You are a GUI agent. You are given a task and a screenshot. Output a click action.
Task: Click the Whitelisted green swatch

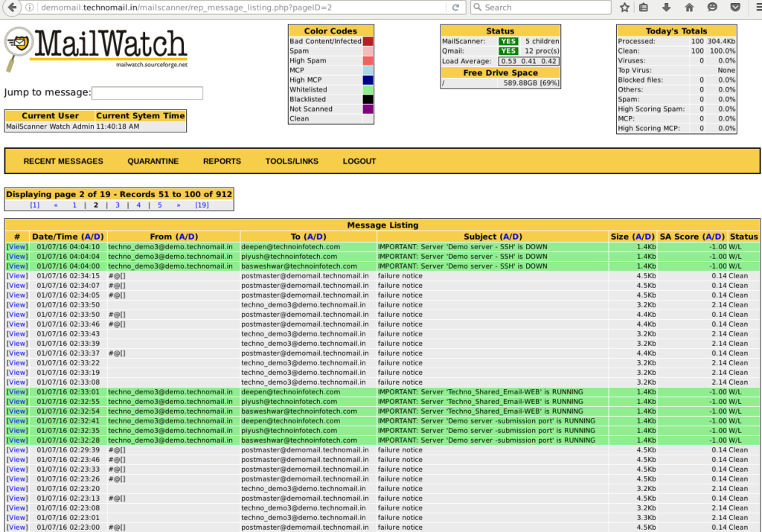tap(368, 90)
